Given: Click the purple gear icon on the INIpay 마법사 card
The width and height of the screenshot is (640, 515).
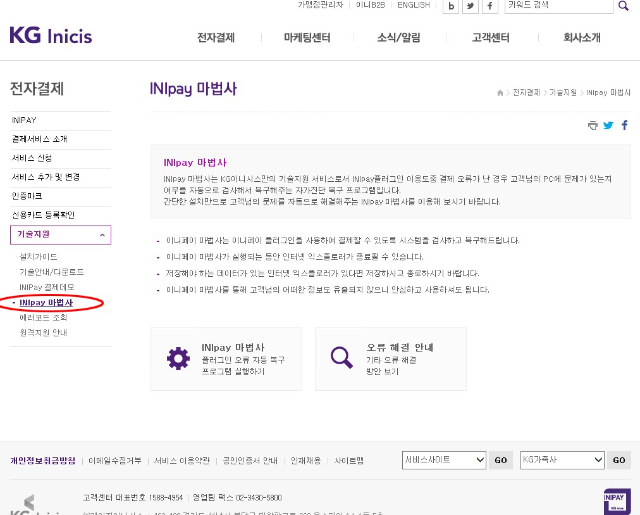Looking at the screenshot, I should (178, 359).
